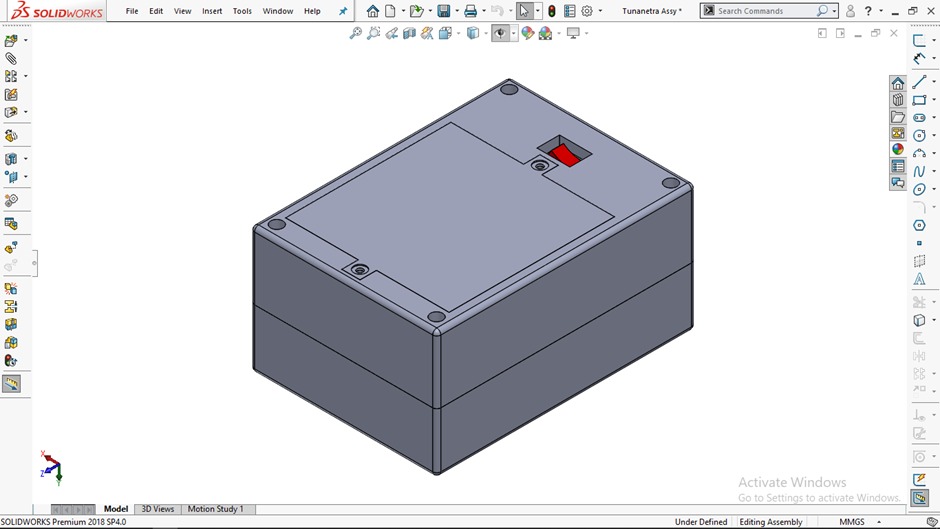Viewport: 940px width, 529px height.
Task: Open the SOLIDWORKS Forum tab in task pane
Action: tap(897, 183)
